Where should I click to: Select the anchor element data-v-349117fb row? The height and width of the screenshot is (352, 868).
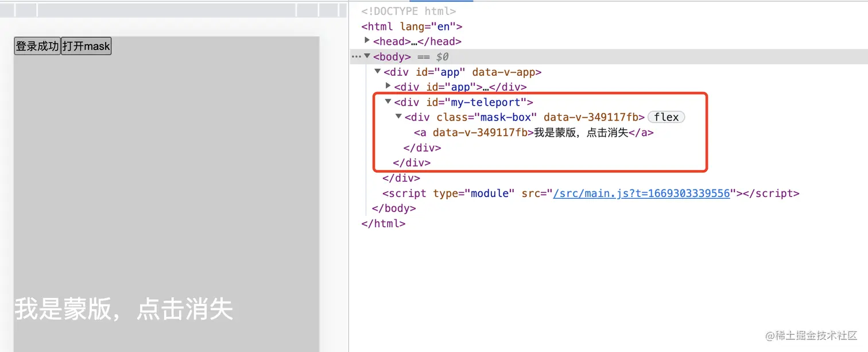coord(534,133)
